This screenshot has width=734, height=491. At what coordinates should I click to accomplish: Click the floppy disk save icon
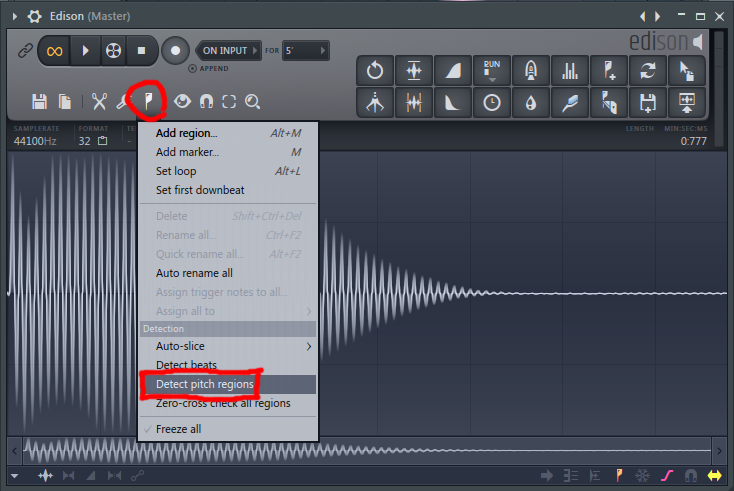pos(39,101)
